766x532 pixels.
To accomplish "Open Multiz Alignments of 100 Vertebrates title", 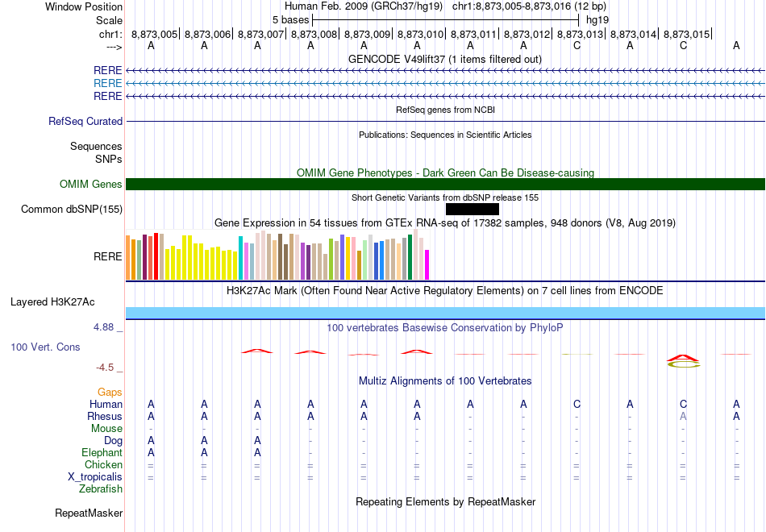I will coord(445,381).
